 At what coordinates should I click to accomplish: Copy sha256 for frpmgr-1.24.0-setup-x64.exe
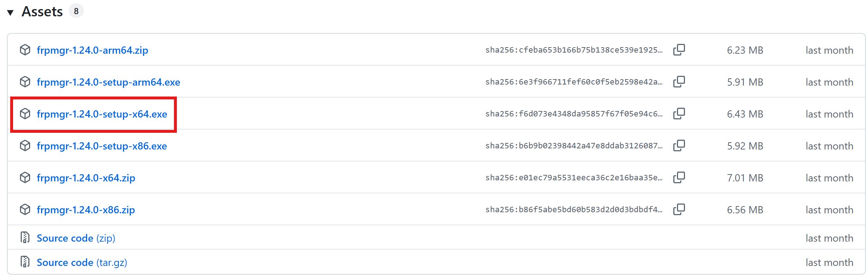coord(679,114)
